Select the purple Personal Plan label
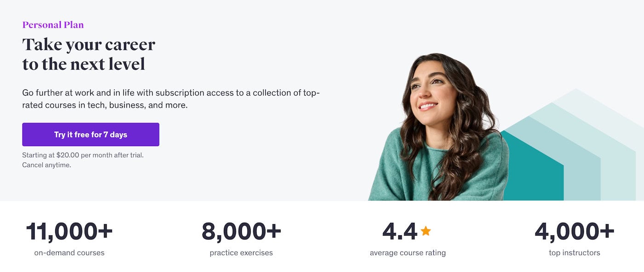Screen dimensions: 644x272 [x=53, y=25]
